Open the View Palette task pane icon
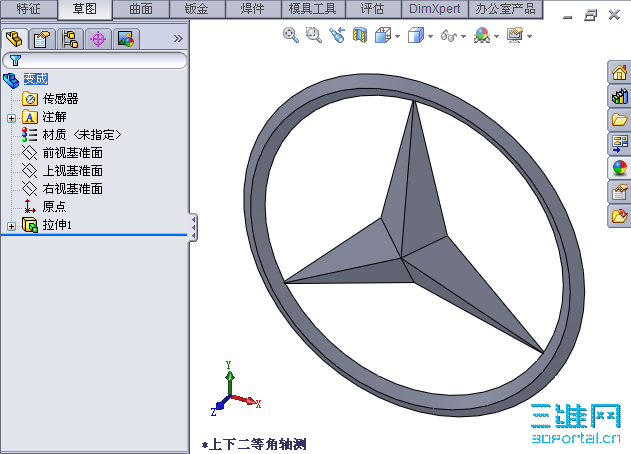The image size is (631, 454). 619,144
